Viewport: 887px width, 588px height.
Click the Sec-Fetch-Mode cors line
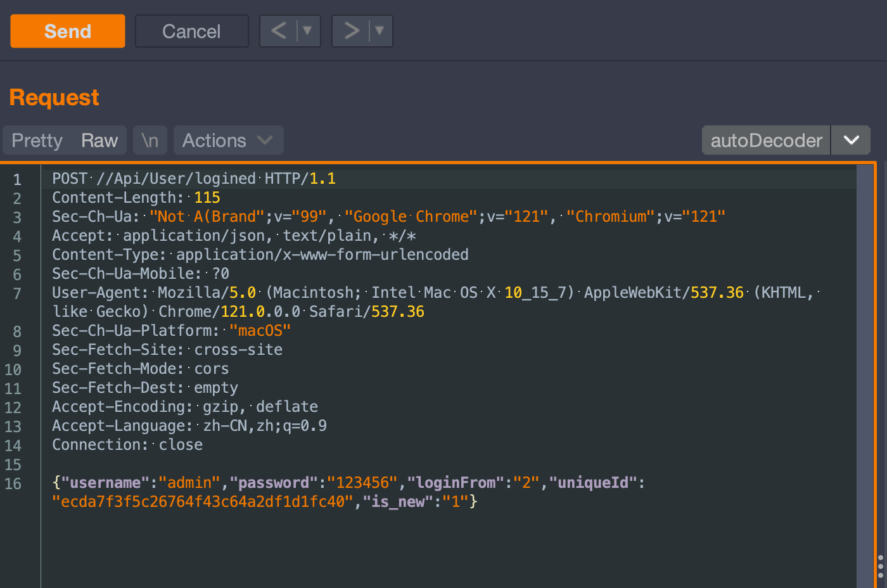141,369
